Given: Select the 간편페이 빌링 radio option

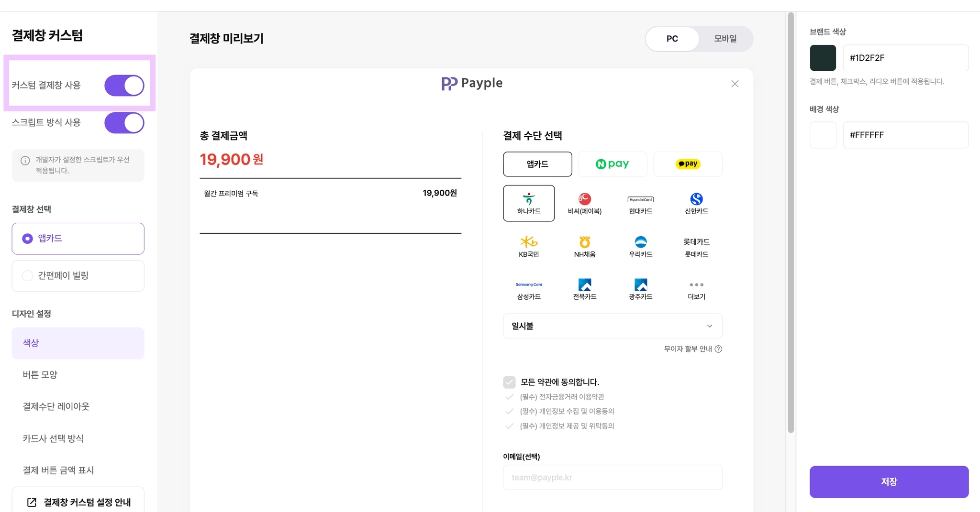Looking at the screenshot, I should pyautogui.click(x=78, y=276).
